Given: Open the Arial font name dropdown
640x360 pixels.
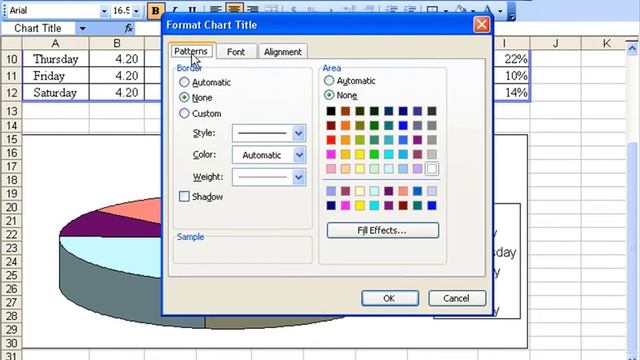Looking at the screenshot, I should (104, 11).
